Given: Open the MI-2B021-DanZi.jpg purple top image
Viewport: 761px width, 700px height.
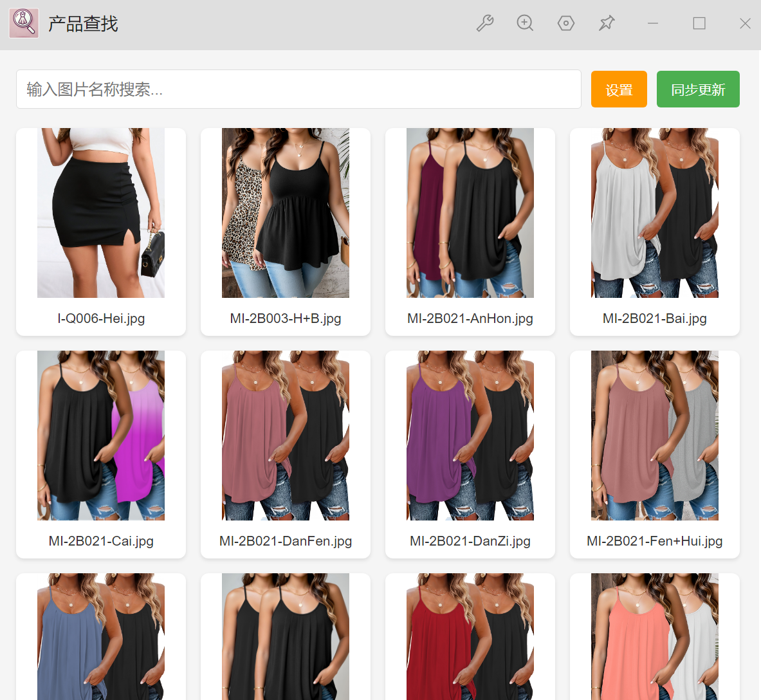Looking at the screenshot, I should click(470, 436).
